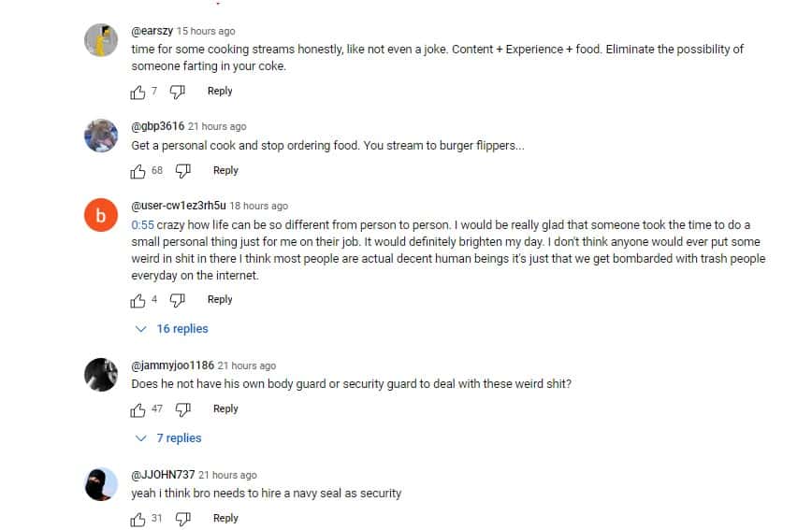Like the comment by @JJOHN737

tap(138, 519)
